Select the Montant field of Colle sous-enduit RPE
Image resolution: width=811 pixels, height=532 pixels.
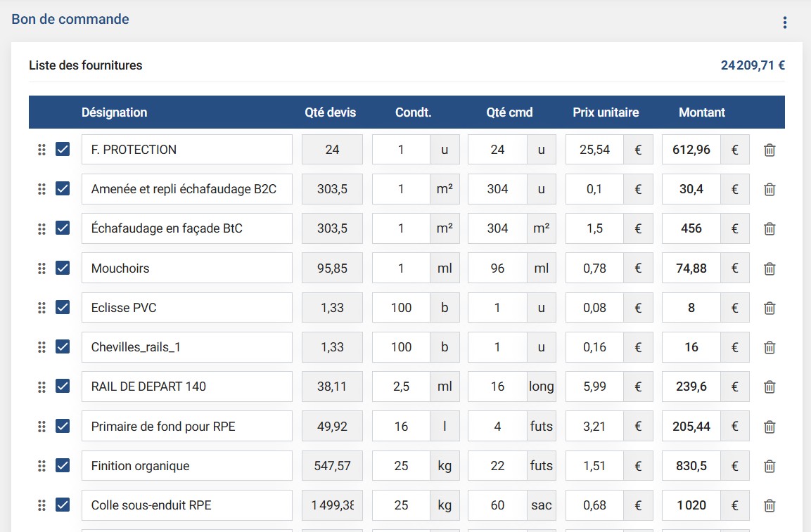click(x=691, y=505)
